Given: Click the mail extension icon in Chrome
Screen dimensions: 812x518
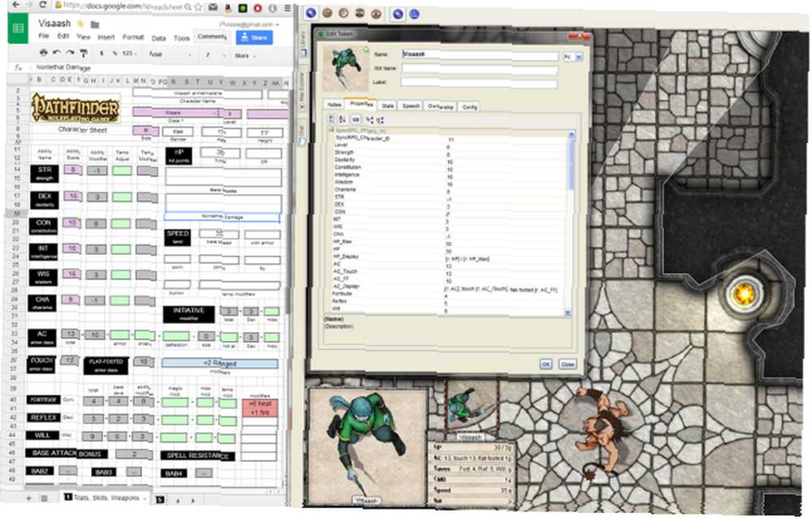Looking at the screenshot, I should (213, 8).
